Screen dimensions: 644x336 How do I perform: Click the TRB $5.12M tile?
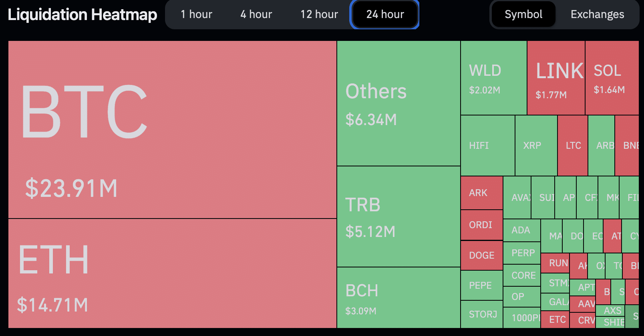pos(398,217)
